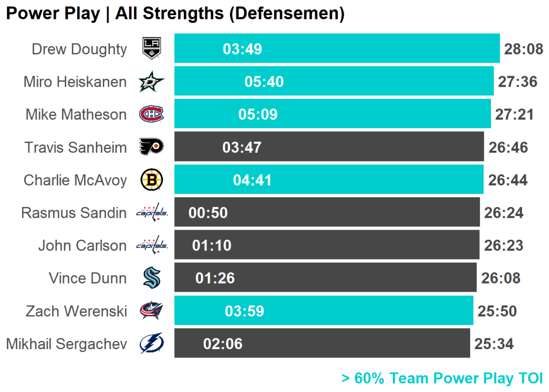
Task: Click the Drew Doughty player name
Action: (x=79, y=49)
